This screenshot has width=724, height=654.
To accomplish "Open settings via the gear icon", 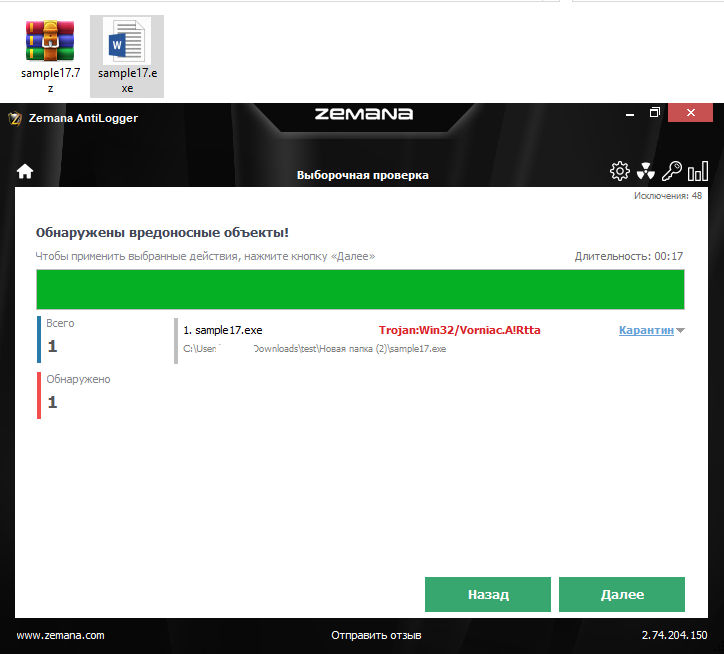I will pyautogui.click(x=620, y=171).
